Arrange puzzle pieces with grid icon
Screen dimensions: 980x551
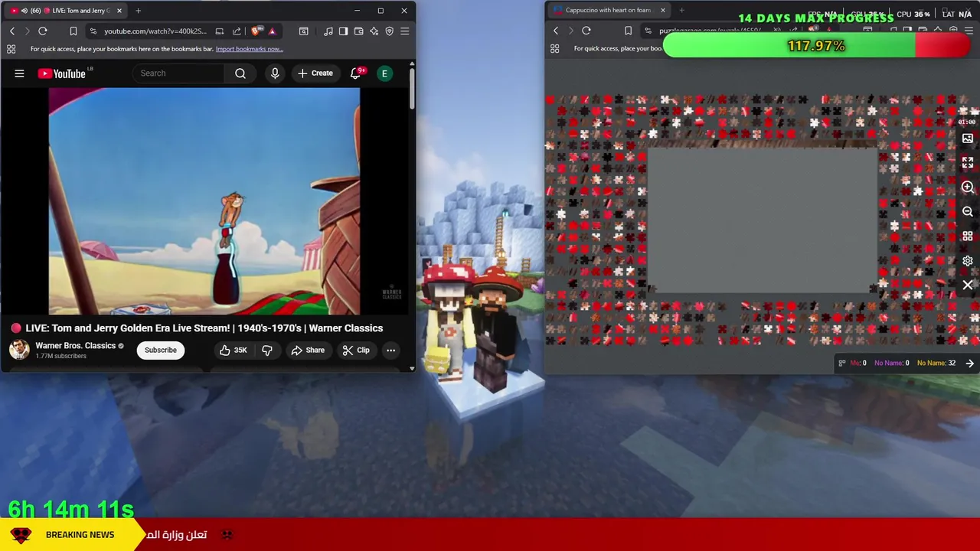click(x=968, y=236)
